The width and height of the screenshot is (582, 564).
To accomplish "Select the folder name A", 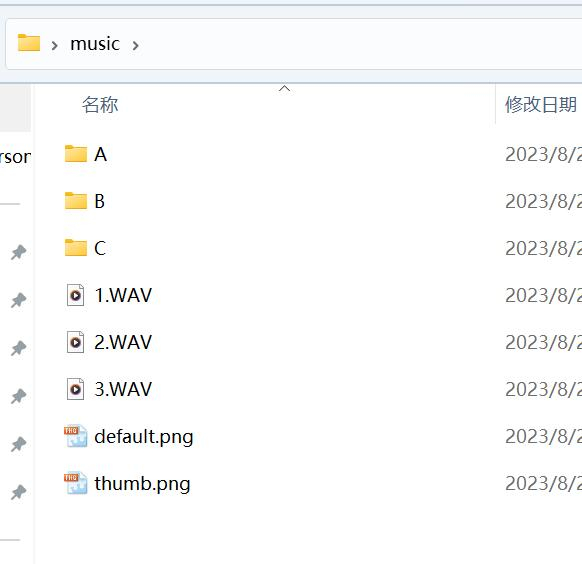I will [101, 154].
